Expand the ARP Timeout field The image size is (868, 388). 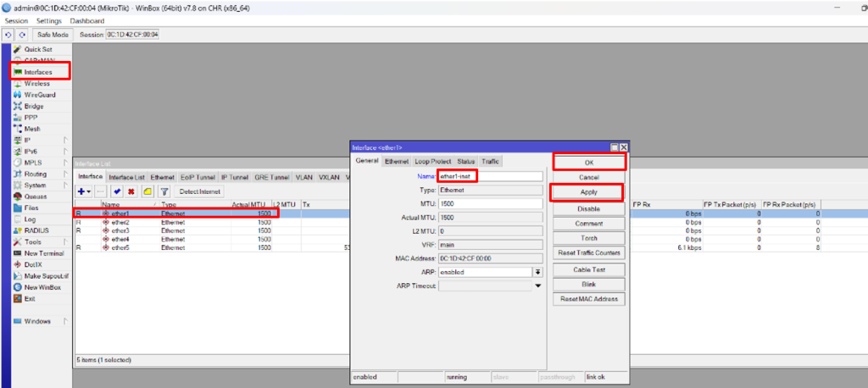[537, 286]
